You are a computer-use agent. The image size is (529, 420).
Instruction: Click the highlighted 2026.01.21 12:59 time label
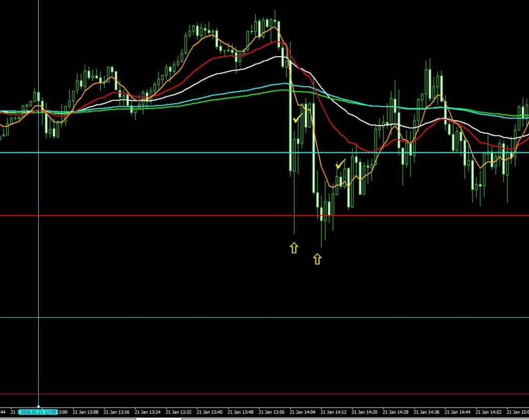pos(38,412)
